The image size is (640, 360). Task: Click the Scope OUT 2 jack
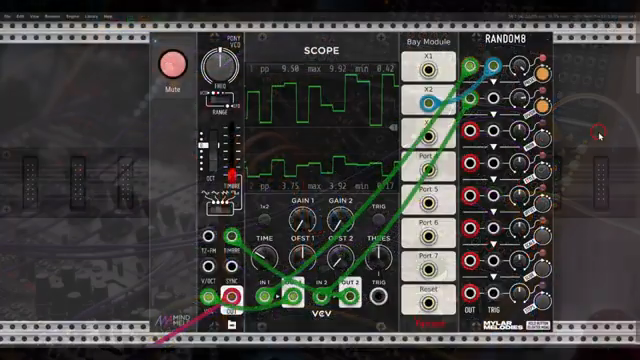(x=350, y=296)
